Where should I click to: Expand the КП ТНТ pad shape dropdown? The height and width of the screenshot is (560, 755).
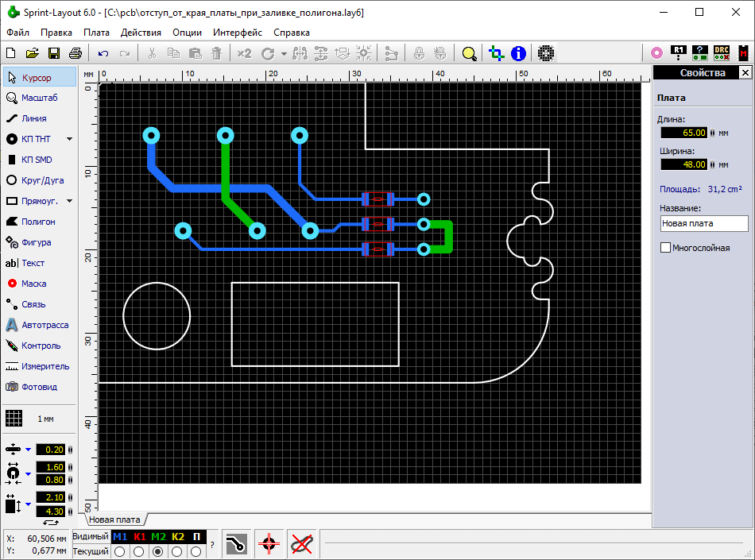point(69,139)
